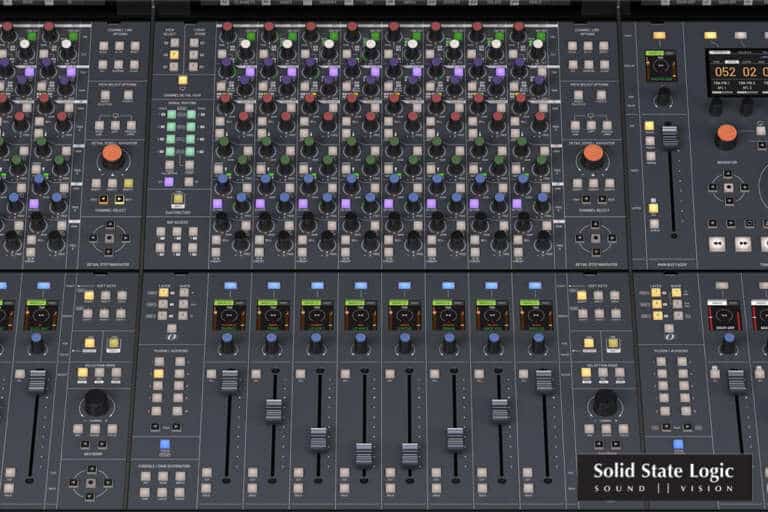
Task: Click purple square button on eighth EQ strip
Action: tap(517, 204)
